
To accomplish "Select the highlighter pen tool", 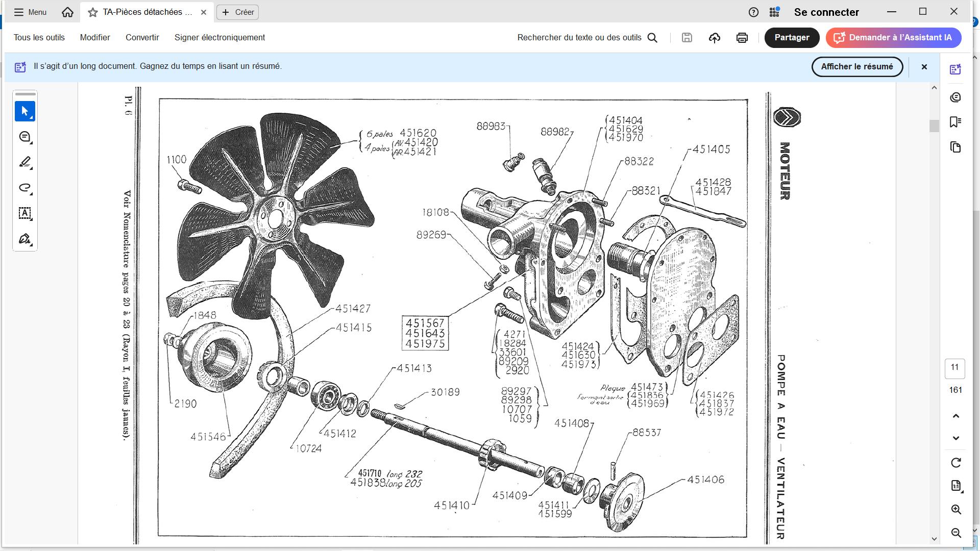I will [24, 162].
